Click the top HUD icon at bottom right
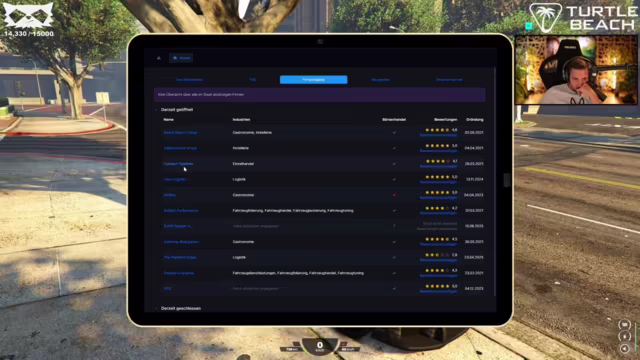The image size is (640, 360). pyautogui.click(x=624, y=325)
